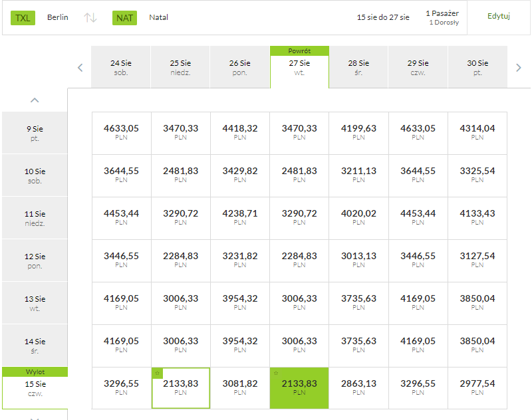Choose the 28 Sie śr. return date
This screenshot has height=420, width=532.
(x=358, y=67)
